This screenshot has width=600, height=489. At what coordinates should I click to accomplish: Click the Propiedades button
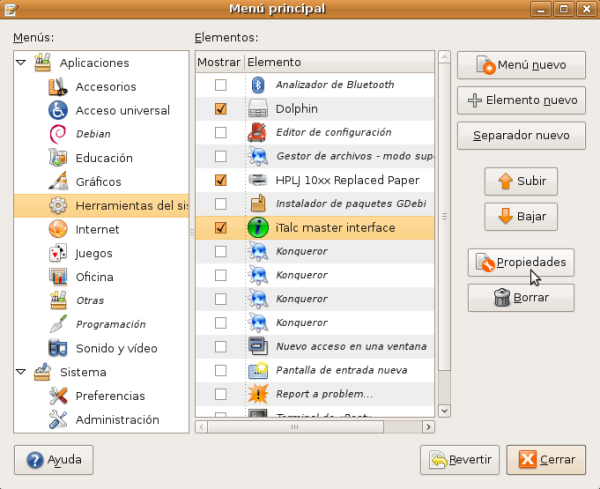point(521,262)
